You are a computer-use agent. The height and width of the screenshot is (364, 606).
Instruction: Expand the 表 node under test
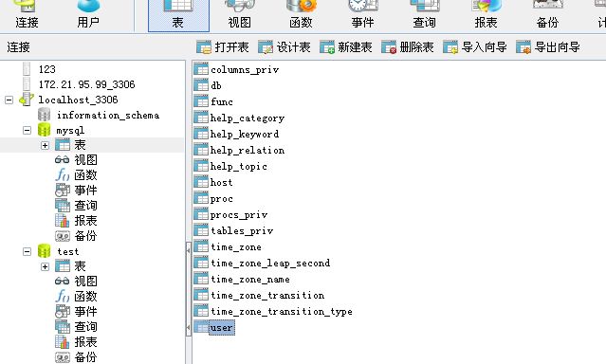point(45,266)
